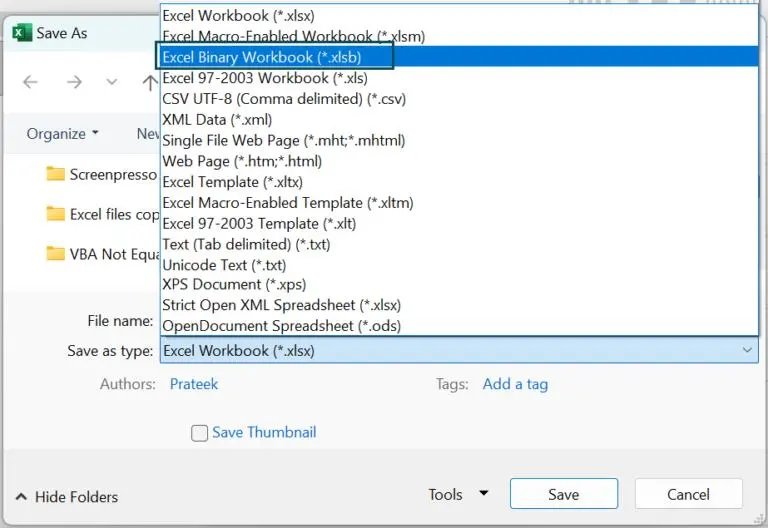Viewport: 768px width, 528px height.
Task: Select Single File Web Page format
Action: [x=459, y=141]
